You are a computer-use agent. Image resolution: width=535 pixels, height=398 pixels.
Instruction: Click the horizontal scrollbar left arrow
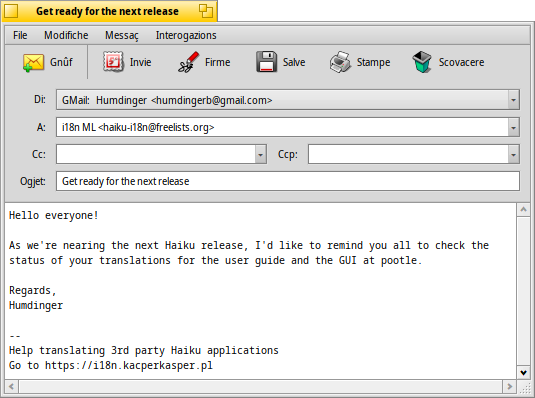(11, 386)
